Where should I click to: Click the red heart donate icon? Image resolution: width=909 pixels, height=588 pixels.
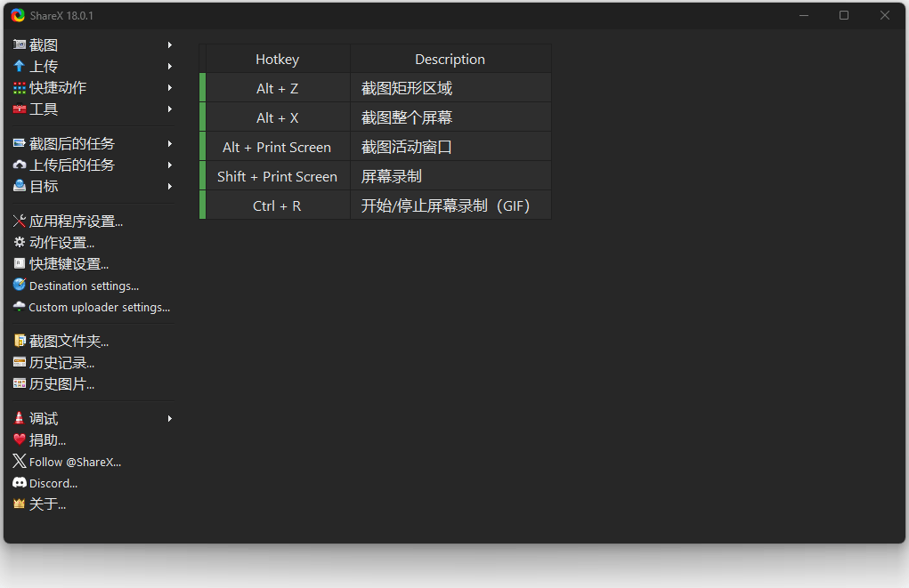(19, 439)
